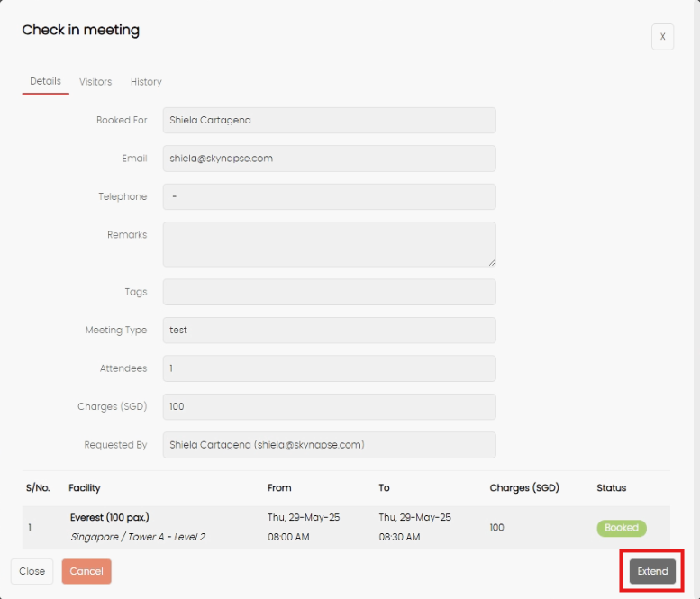Click the Charges (SGD) field
Viewport: 700px width, 599px height.
(330, 406)
